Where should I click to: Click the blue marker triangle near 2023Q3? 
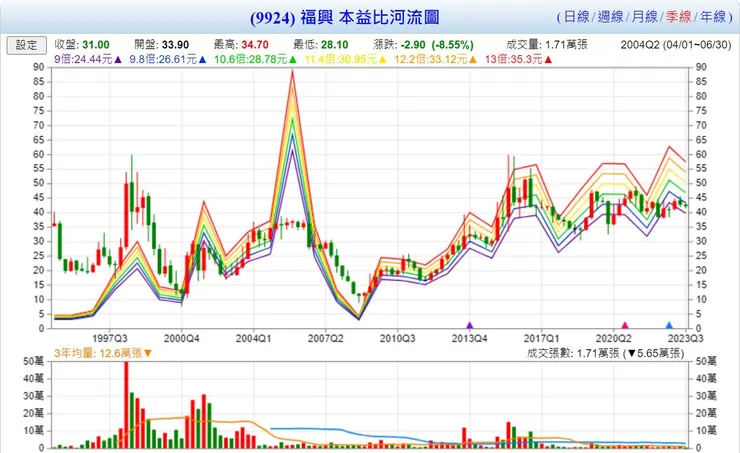(669, 325)
